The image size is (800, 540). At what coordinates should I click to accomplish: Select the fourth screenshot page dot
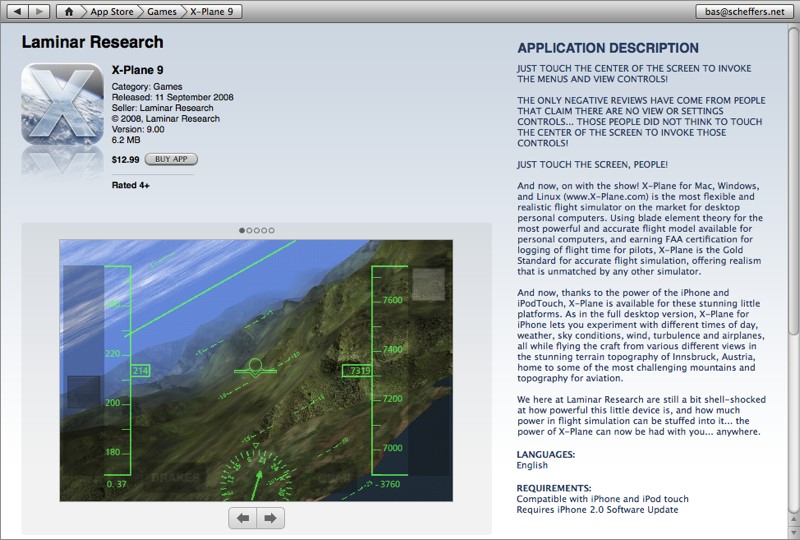264,230
